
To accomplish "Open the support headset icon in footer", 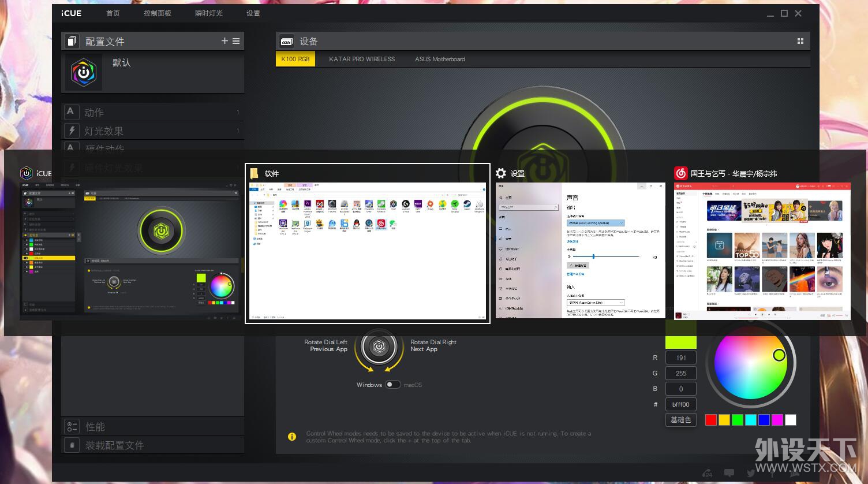I will click(707, 473).
